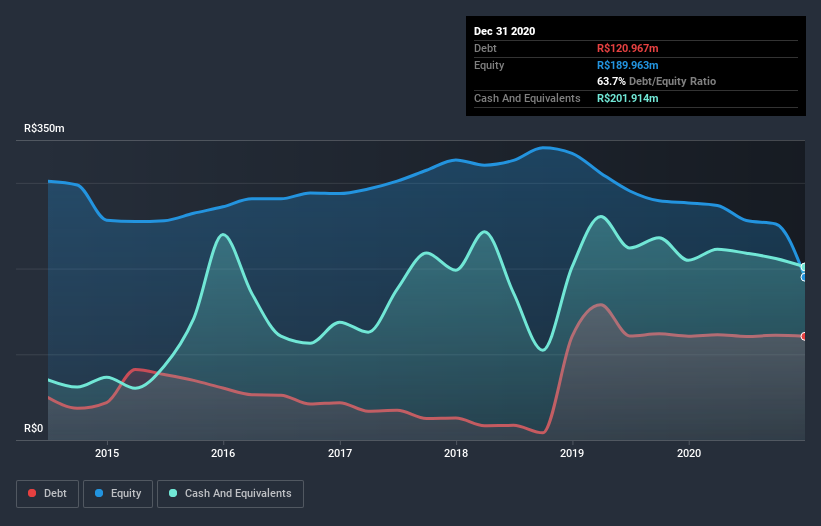Click the Dec 31 2020 tooltip date
821x526 pixels.
(x=504, y=31)
